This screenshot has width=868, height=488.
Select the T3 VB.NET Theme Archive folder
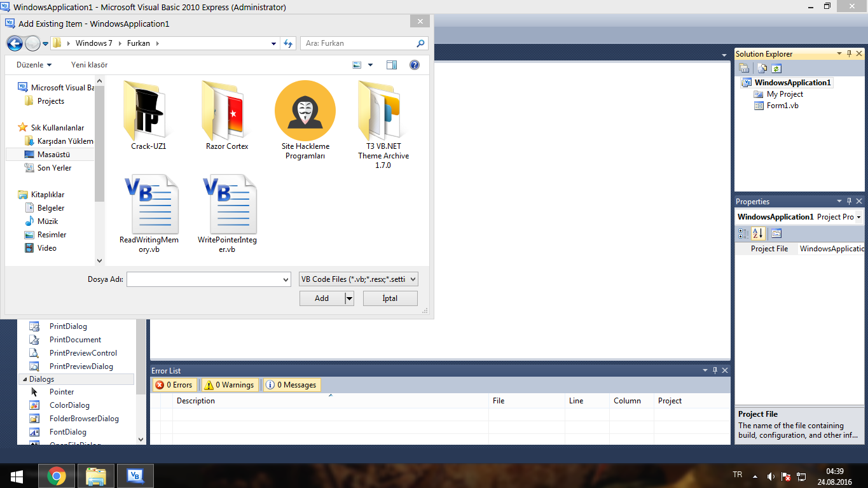click(x=383, y=125)
